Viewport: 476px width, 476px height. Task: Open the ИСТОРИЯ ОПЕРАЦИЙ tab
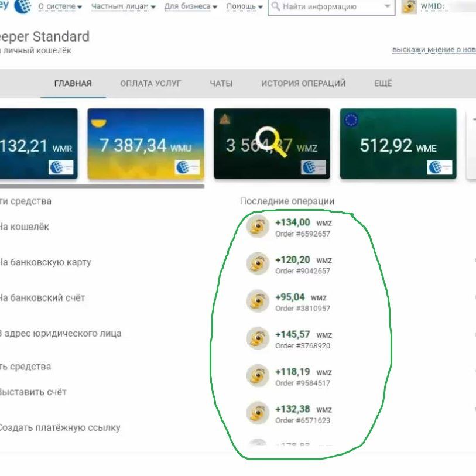[x=303, y=84]
